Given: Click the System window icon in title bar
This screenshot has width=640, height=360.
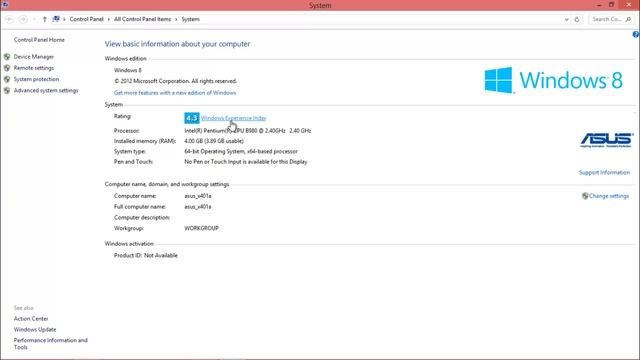Looking at the screenshot, I should (x=5, y=5).
